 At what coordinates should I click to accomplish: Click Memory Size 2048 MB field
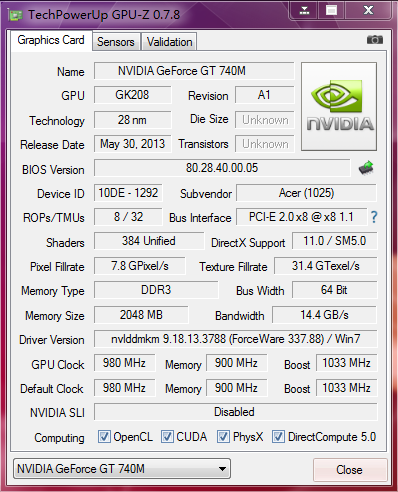tap(141, 315)
